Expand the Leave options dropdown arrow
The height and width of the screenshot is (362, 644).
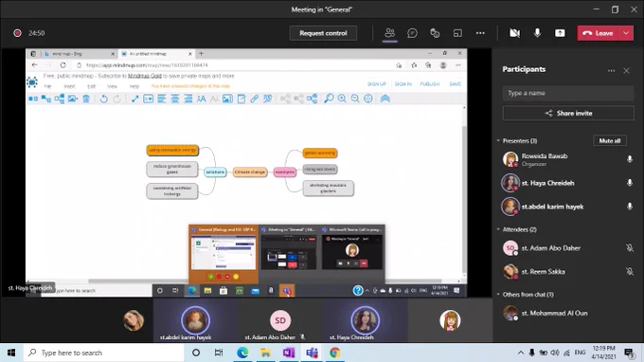pyautogui.click(x=626, y=33)
